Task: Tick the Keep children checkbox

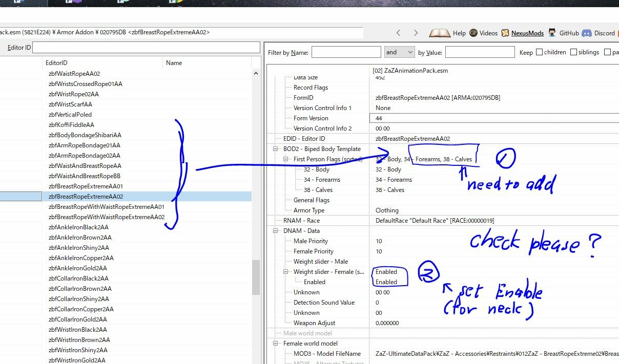Action: tap(539, 52)
